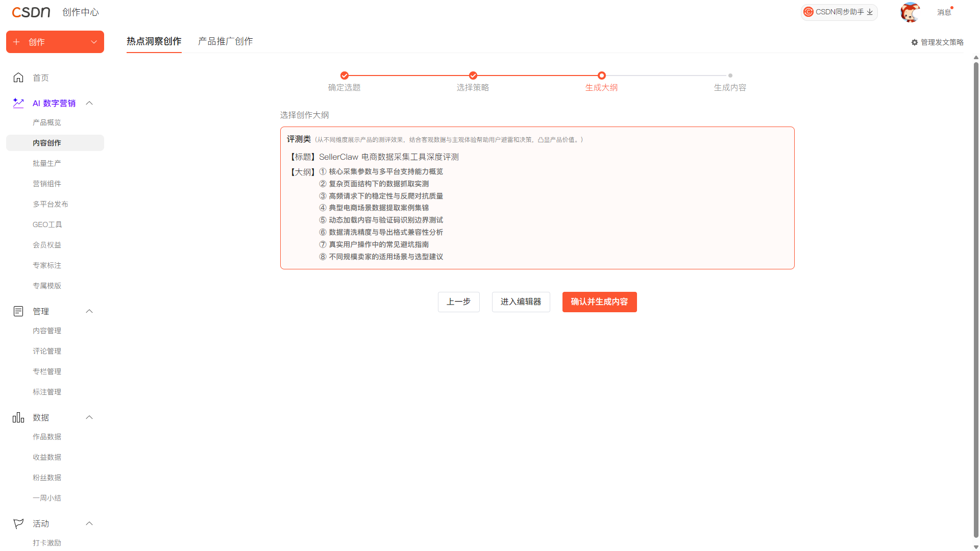The width and height of the screenshot is (980, 551).
Task: Go to 首页 in sidebar
Action: pos(41,78)
